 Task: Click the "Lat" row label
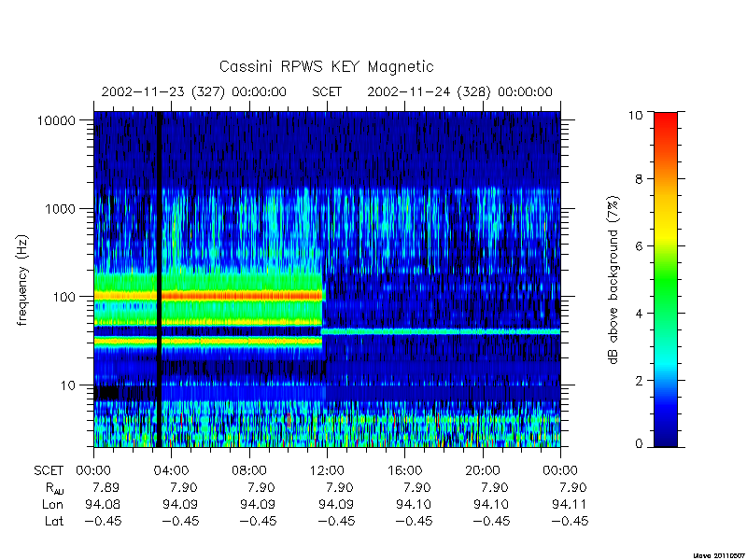click(x=54, y=521)
